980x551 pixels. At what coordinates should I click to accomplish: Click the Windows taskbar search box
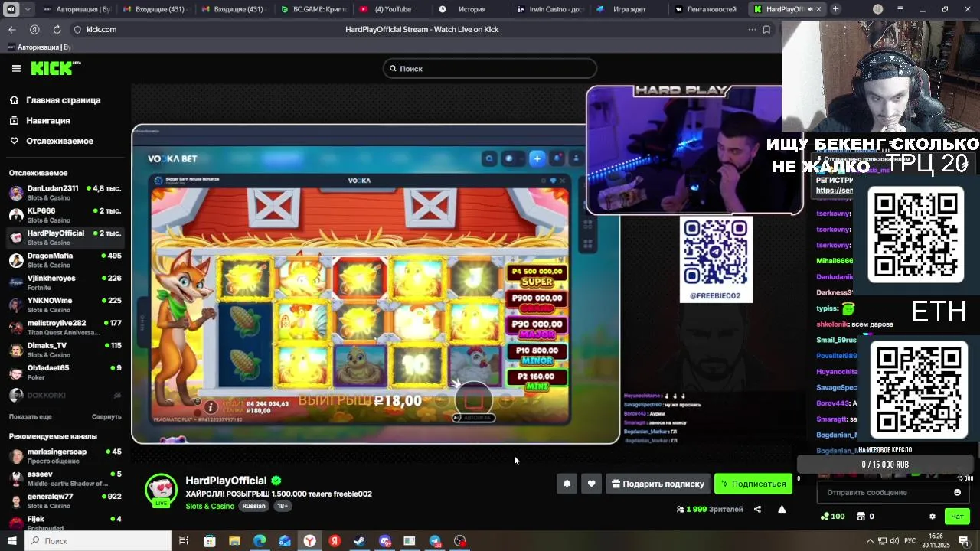click(x=98, y=541)
